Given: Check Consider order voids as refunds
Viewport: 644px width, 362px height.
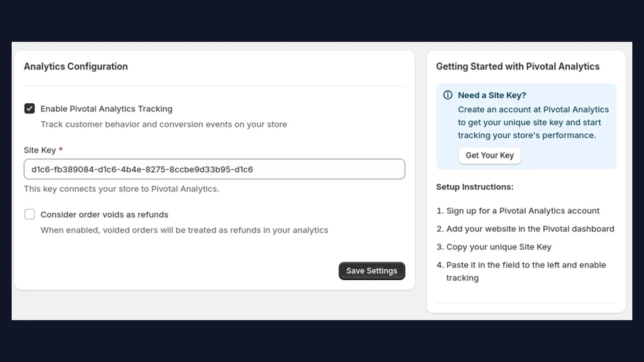Looking at the screenshot, I should (29, 214).
